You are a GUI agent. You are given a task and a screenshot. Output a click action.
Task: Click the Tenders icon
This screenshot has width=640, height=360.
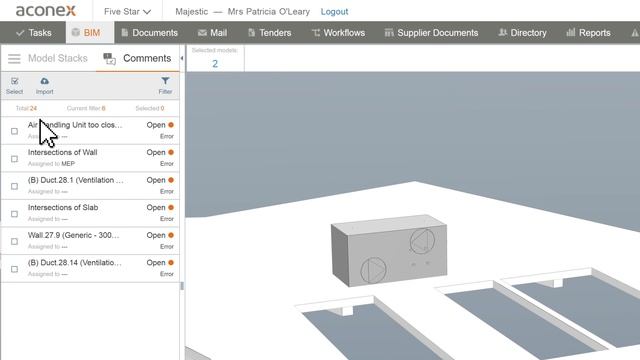tap(251, 33)
